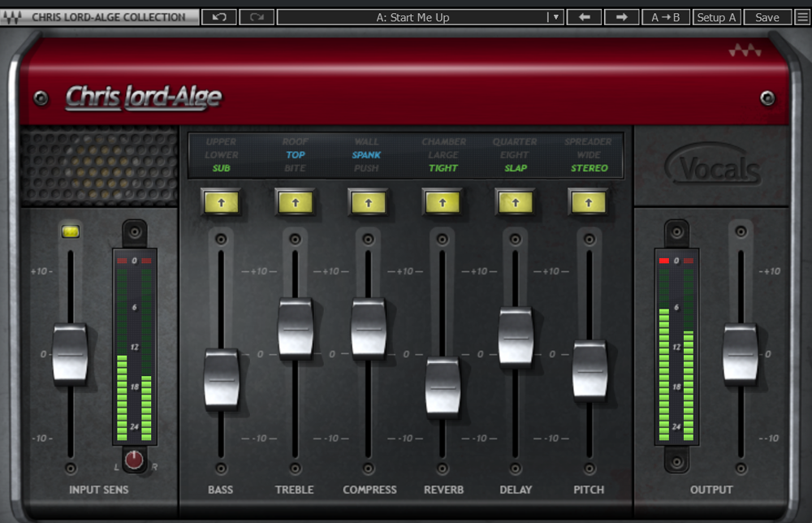Click the undo arrow in the top toolbar

[x=219, y=17]
